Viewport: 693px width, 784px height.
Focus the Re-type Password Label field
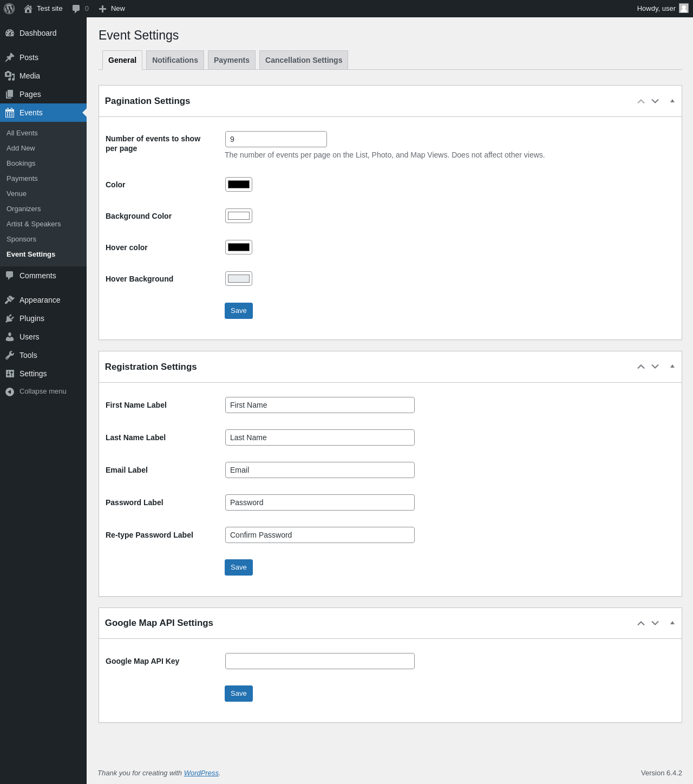click(x=320, y=535)
